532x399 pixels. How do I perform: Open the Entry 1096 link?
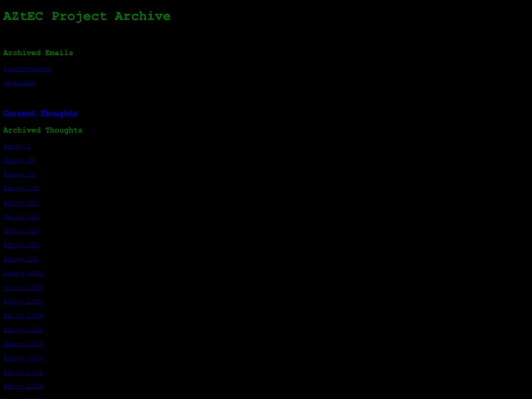pyautogui.click(x=24, y=288)
